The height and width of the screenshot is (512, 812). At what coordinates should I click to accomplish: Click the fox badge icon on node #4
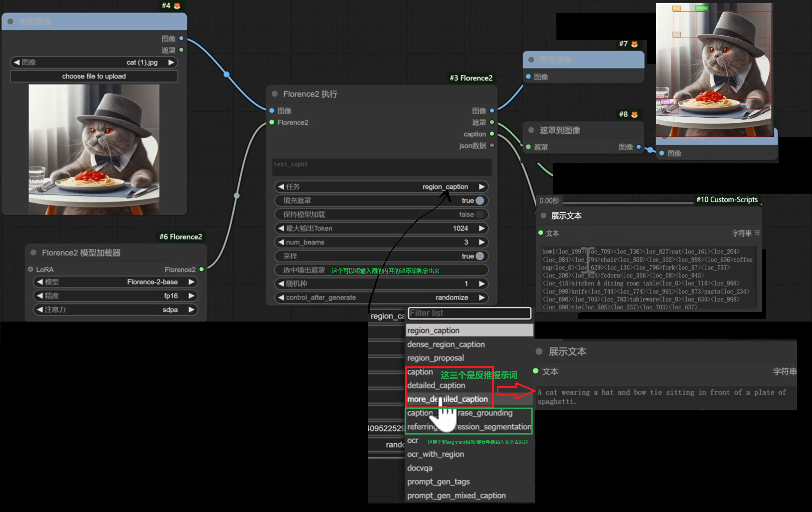pos(177,6)
